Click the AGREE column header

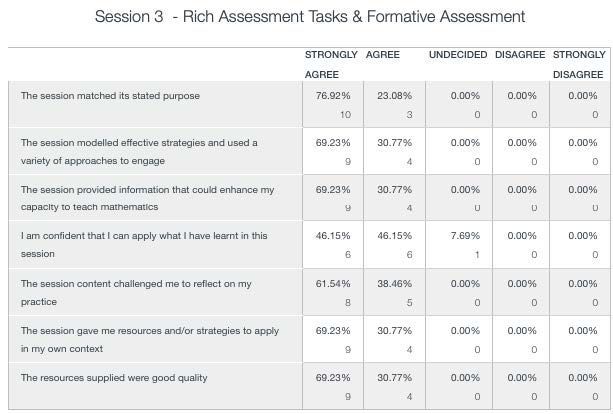point(383,55)
